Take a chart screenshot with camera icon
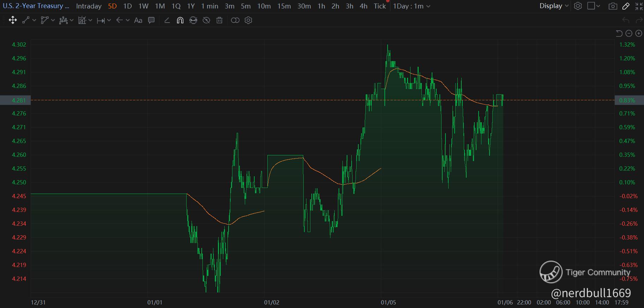Image resolution: width=644 pixels, height=308 pixels. tap(613, 6)
